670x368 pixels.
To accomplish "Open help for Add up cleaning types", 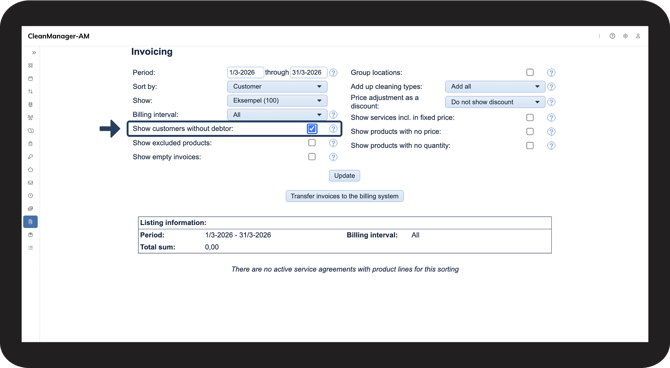I will (x=551, y=87).
